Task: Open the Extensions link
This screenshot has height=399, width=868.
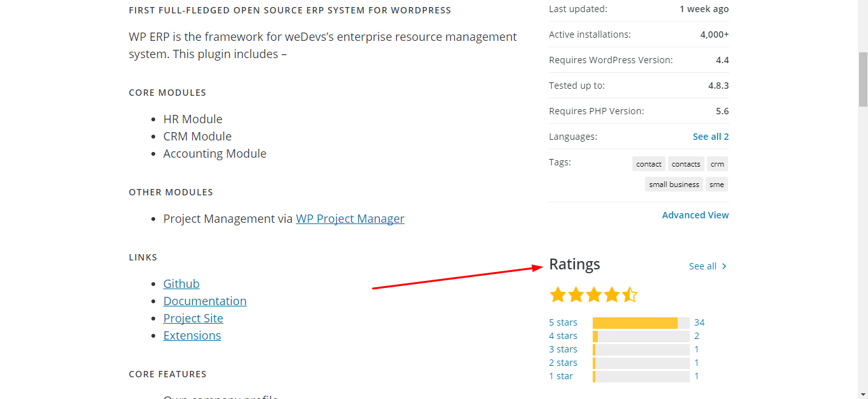Action: [x=192, y=335]
